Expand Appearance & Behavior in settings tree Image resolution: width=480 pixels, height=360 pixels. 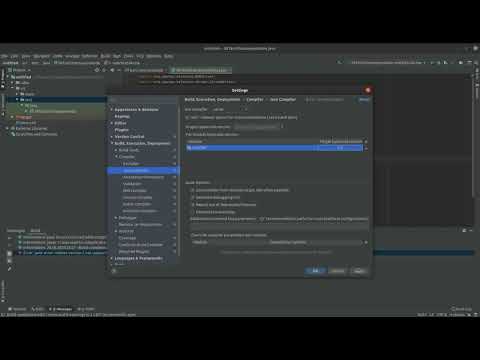[112, 110]
